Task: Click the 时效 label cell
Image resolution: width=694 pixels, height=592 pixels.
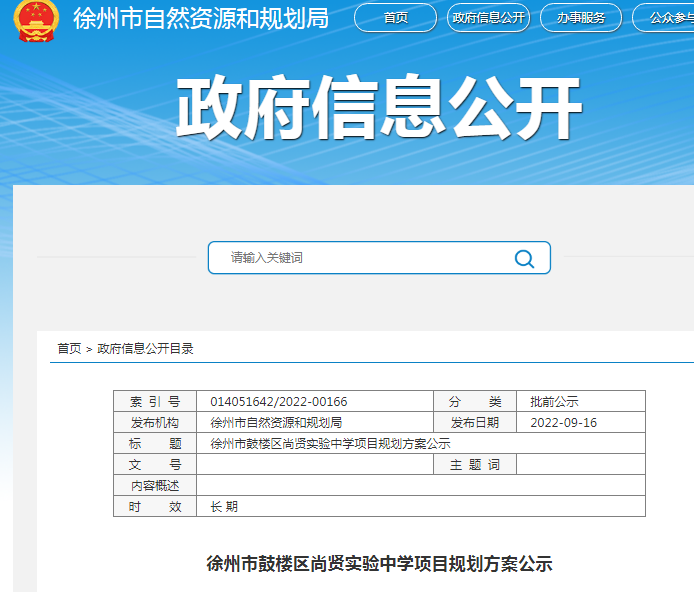Action: pyautogui.click(x=155, y=506)
